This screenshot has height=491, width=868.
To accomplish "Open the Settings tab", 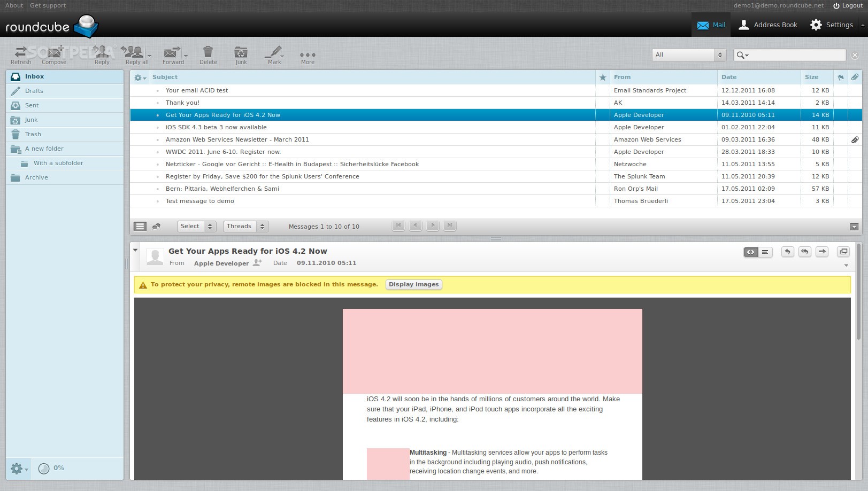I will (x=831, y=25).
